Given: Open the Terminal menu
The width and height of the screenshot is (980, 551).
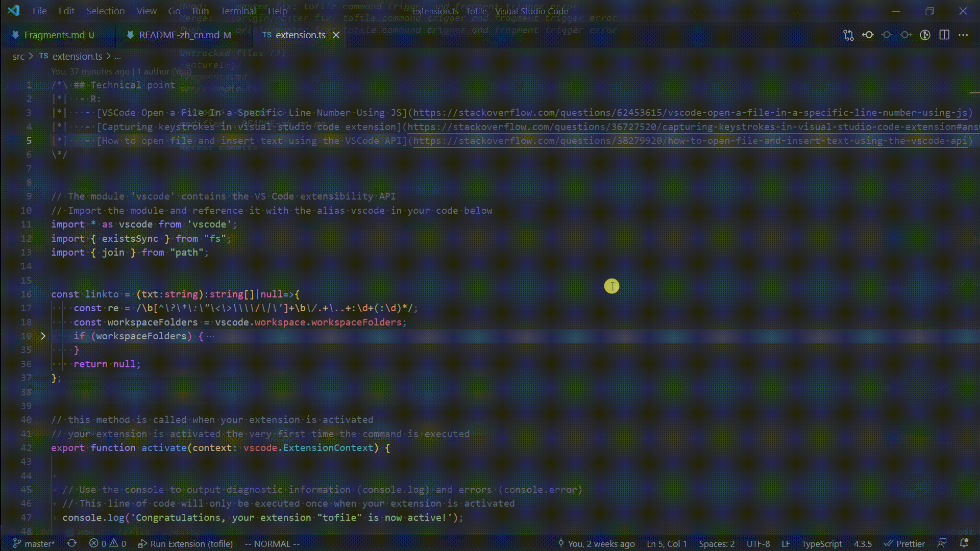Looking at the screenshot, I should click(238, 11).
